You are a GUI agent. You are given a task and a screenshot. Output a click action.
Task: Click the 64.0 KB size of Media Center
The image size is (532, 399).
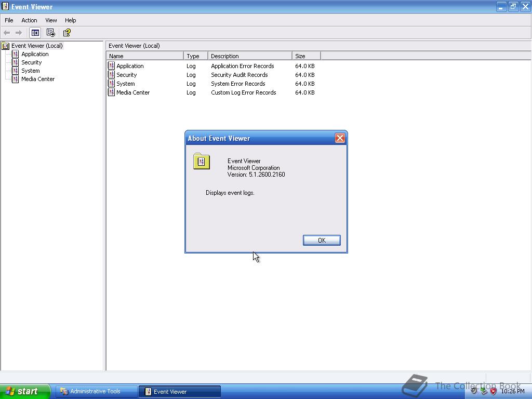304,92
